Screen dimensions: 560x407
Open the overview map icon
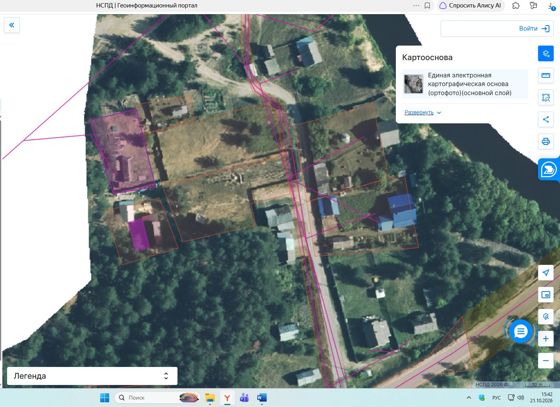[545, 295]
